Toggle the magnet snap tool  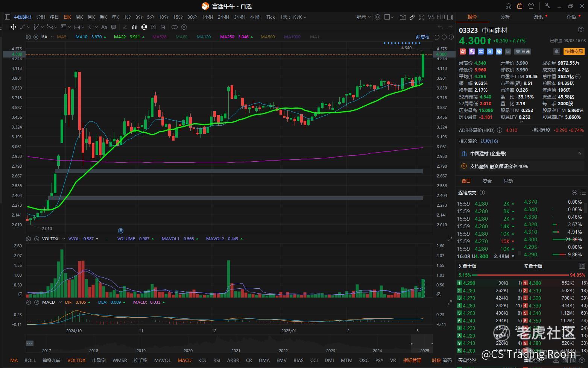[x=134, y=27]
